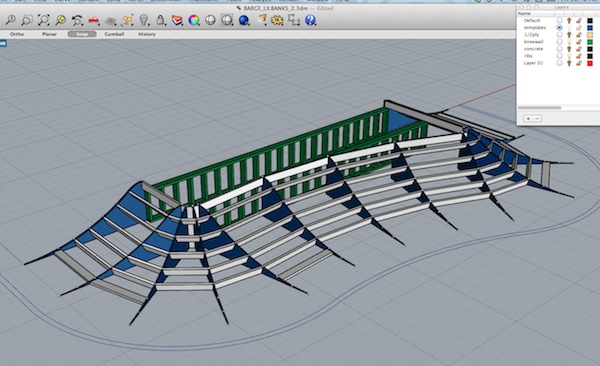Viewport: 600px width, 366px height.
Task: Click the yellow control points icon
Action: click(127, 20)
